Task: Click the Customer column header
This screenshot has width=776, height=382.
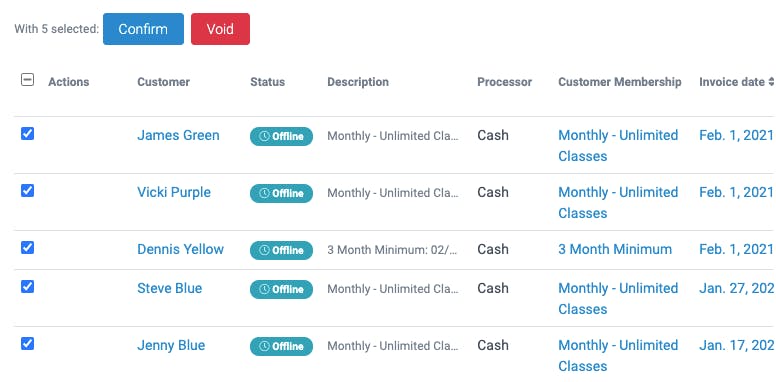Action: 163,82
